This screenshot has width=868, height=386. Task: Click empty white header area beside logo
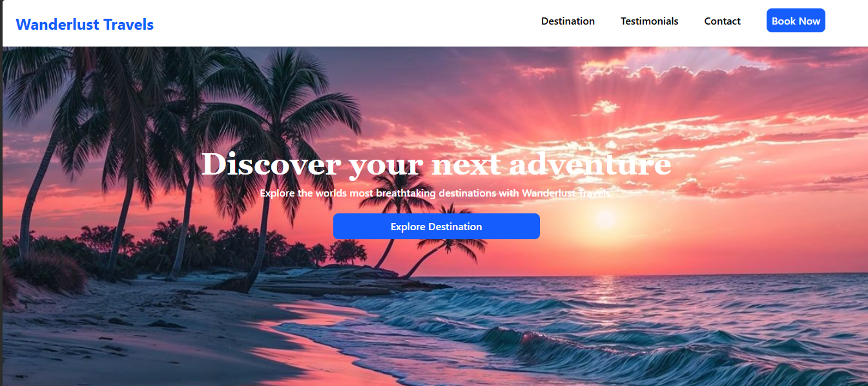click(x=342, y=23)
